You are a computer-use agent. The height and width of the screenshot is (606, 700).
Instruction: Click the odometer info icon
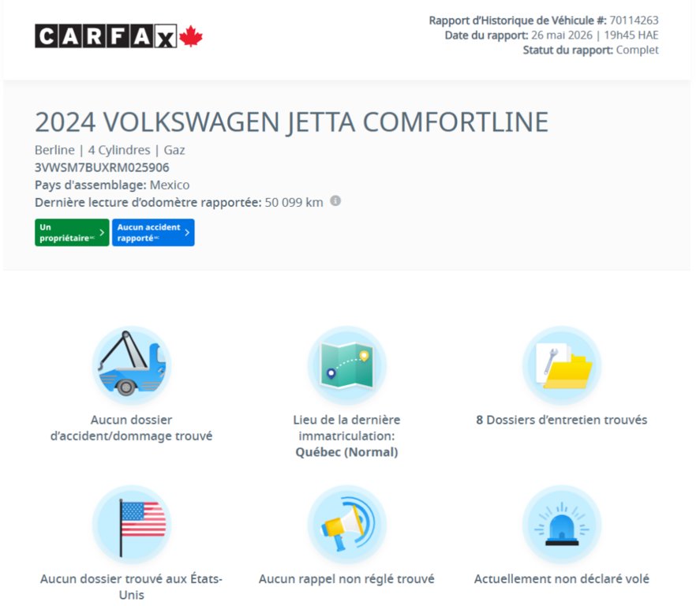[x=335, y=200]
